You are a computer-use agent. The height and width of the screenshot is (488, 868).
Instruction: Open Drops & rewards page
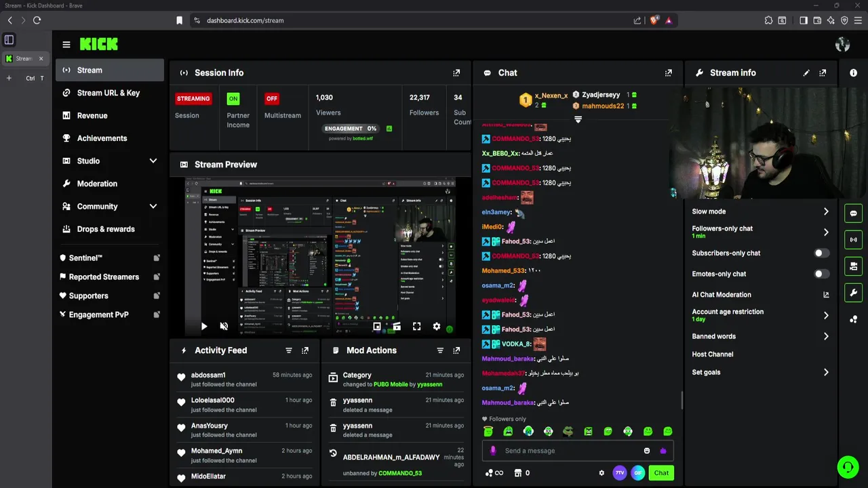coord(110,229)
